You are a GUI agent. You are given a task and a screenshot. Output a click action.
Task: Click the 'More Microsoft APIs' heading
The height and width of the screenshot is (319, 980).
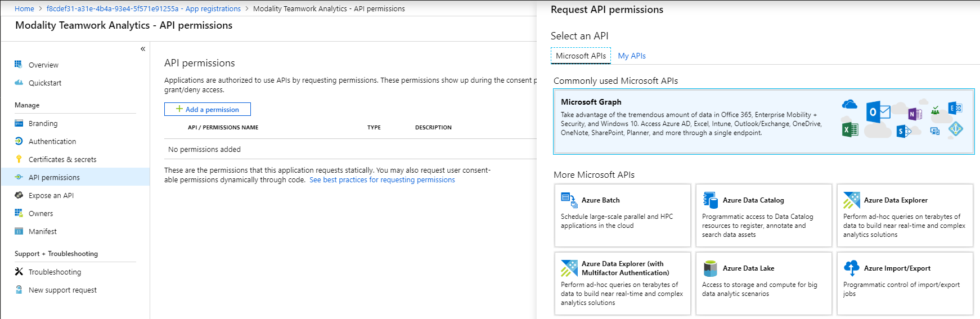pos(594,175)
